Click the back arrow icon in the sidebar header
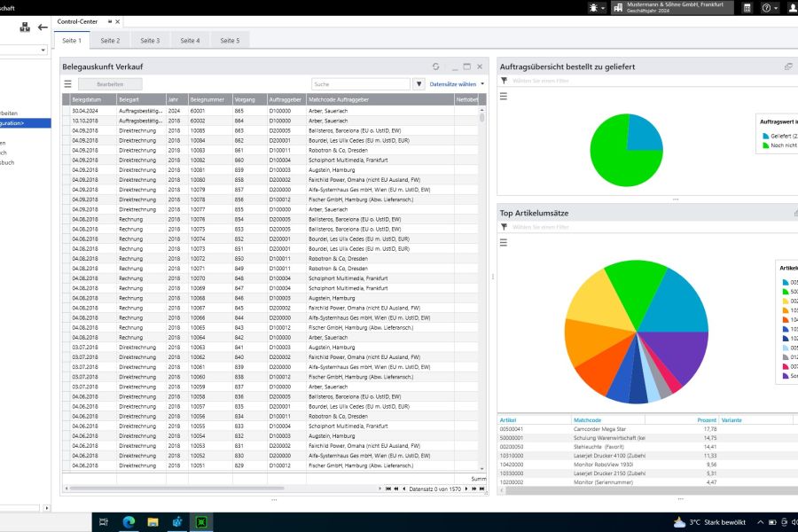798x532 pixels. [x=43, y=27]
